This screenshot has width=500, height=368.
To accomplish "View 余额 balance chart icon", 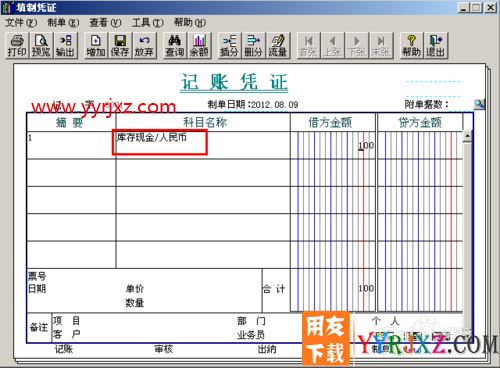I will coord(199,46).
